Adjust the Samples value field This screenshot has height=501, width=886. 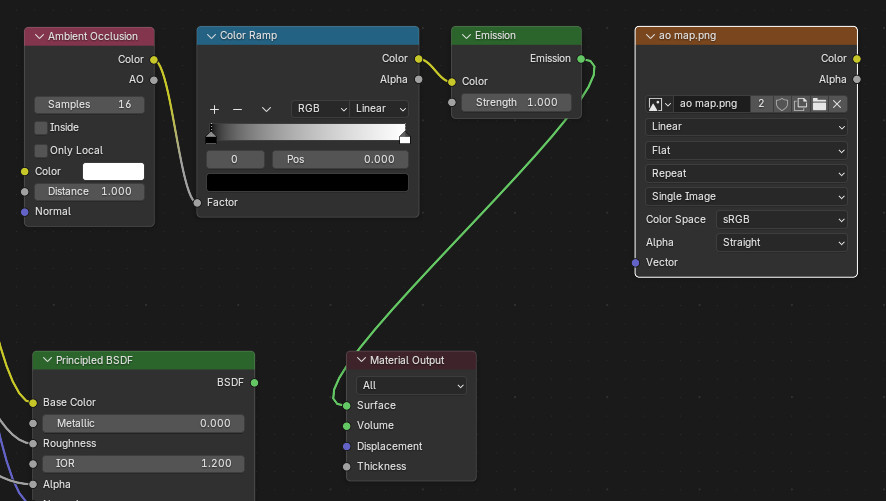89,104
